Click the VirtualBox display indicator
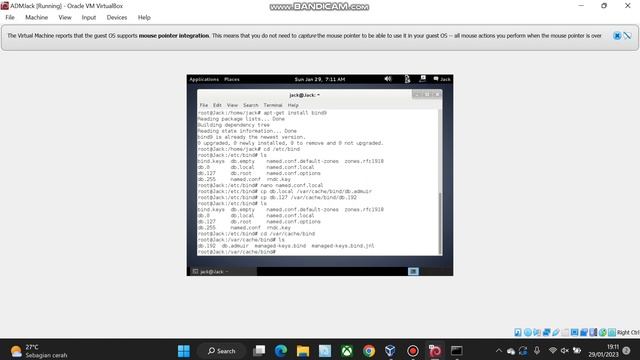Viewport: 640px width, 360px height. [574, 333]
